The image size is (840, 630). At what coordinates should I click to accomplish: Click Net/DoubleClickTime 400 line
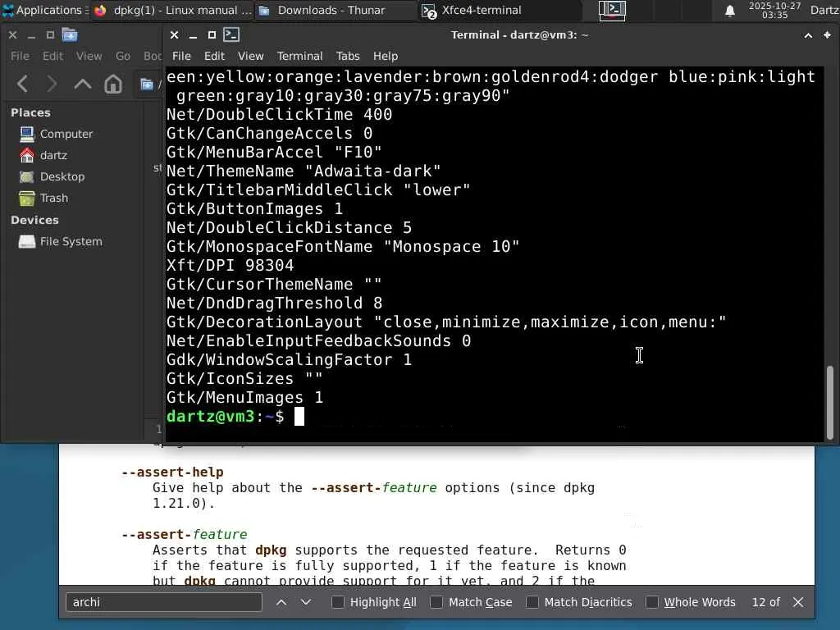[x=279, y=114]
